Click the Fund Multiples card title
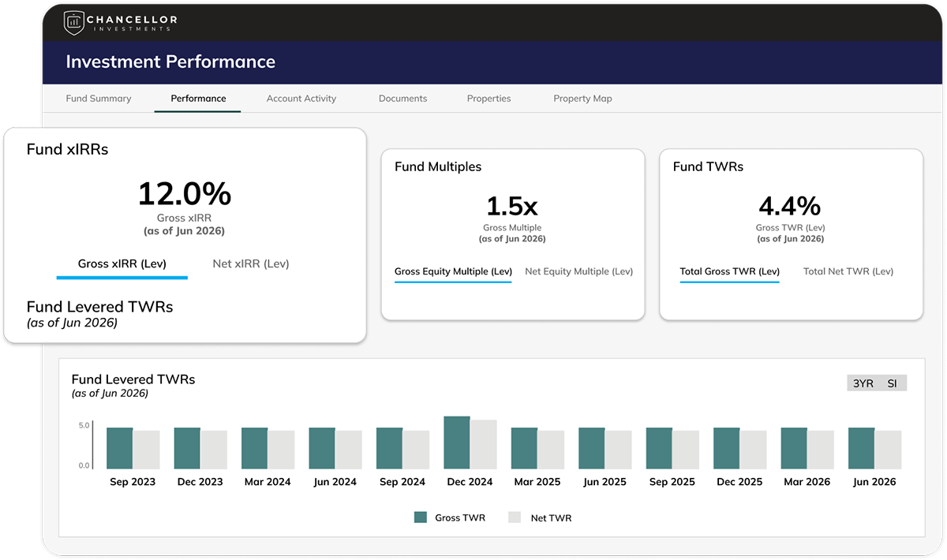The image size is (947, 560). click(x=438, y=166)
